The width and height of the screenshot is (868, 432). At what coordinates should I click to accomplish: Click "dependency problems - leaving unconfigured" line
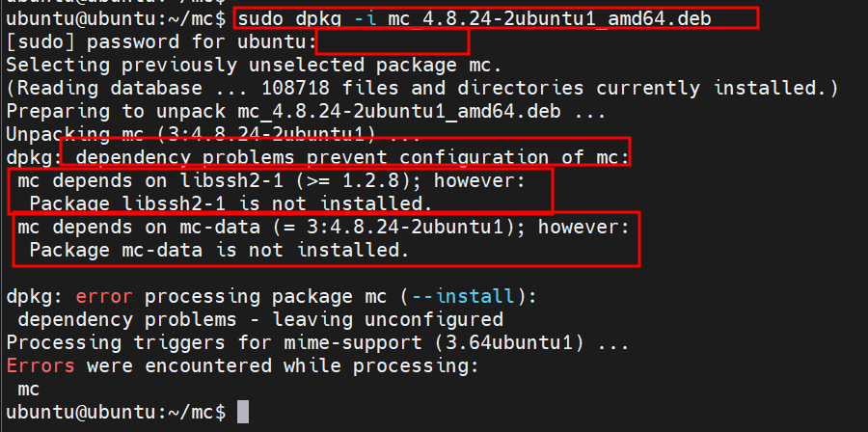[259, 319]
